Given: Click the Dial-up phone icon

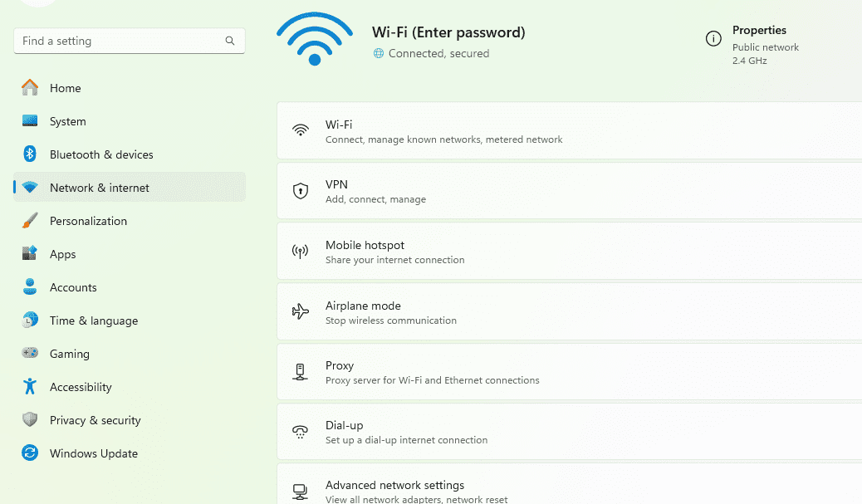Looking at the screenshot, I should coord(301,431).
